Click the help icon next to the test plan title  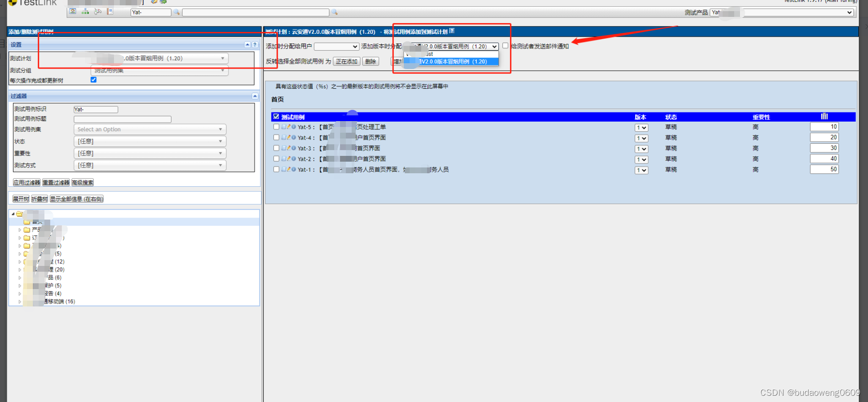pyautogui.click(x=452, y=31)
